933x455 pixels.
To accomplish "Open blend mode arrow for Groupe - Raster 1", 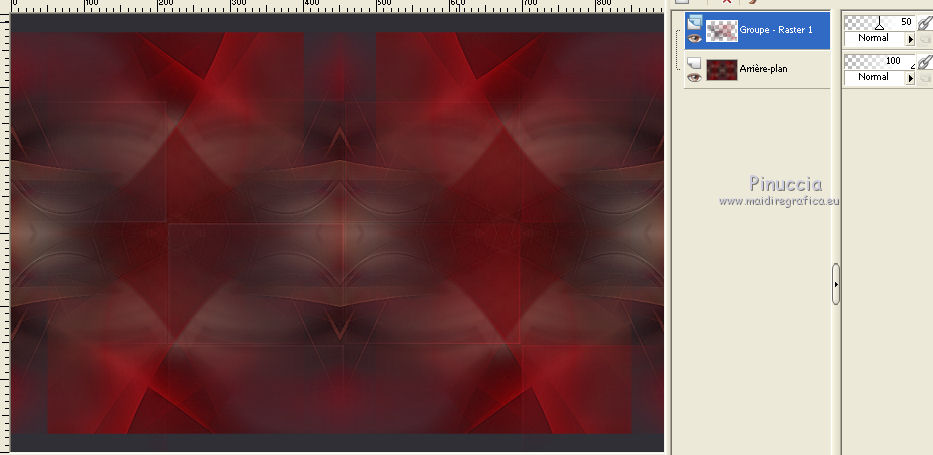I will (x=910, y=39).
